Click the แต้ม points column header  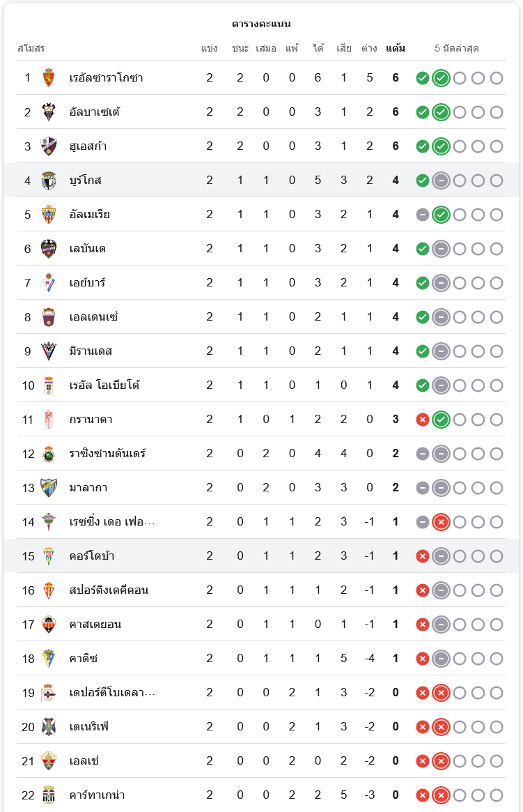[396, 49]
